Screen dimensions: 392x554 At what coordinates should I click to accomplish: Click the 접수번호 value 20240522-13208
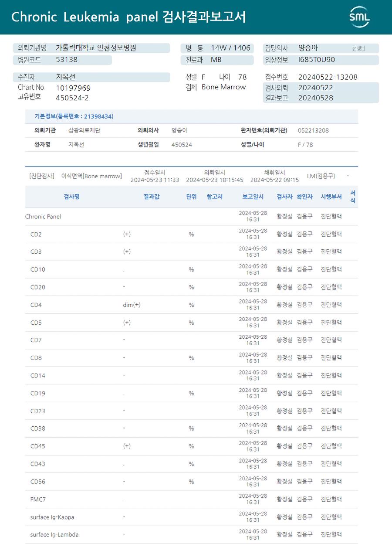328,77
